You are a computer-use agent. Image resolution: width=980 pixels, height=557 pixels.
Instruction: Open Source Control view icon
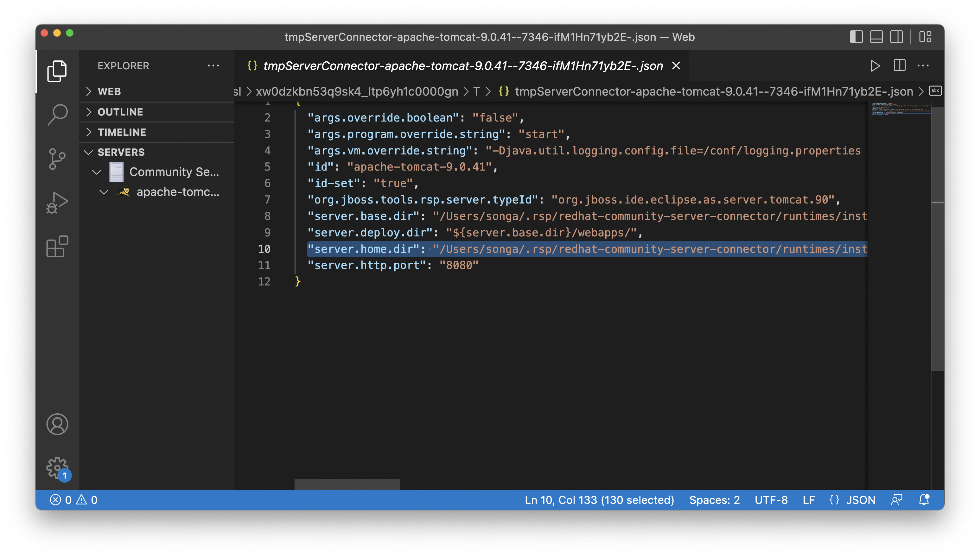click(57, 159)
